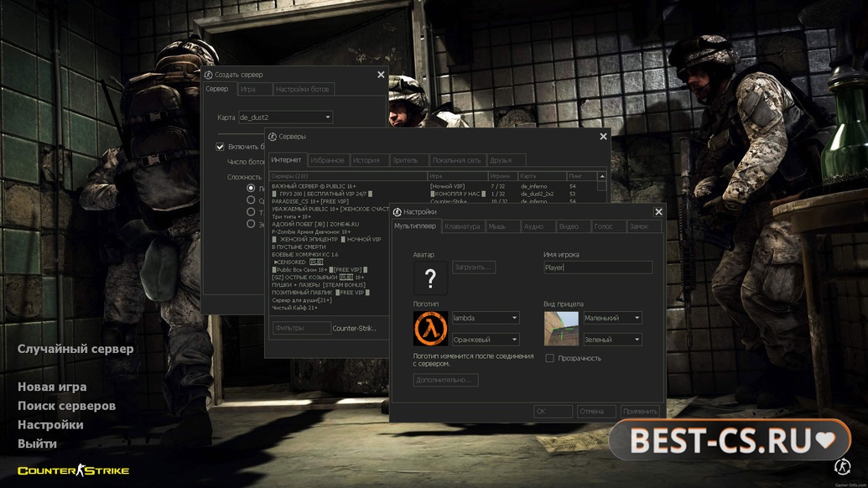868x488 pixels.
Task: Click the Дополнительно... button
Action: 445,380
